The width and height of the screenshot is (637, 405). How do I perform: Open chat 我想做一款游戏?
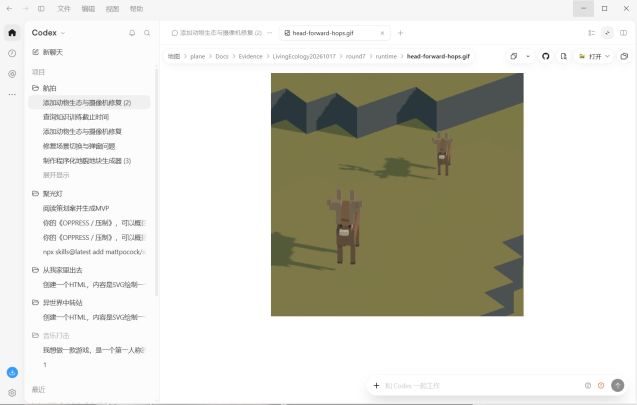point(89,350)
